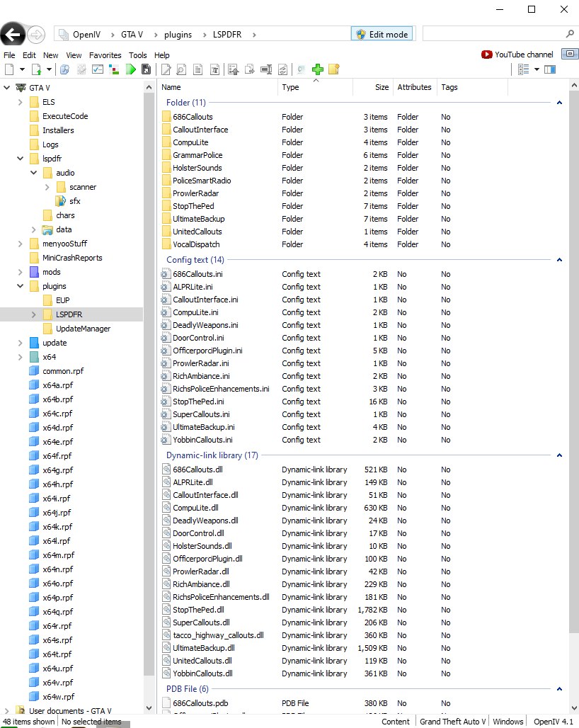This screenshot has width=579, height=728.
Task: Open the view mode dropdown arrow
Action: [x=537, y=69]
